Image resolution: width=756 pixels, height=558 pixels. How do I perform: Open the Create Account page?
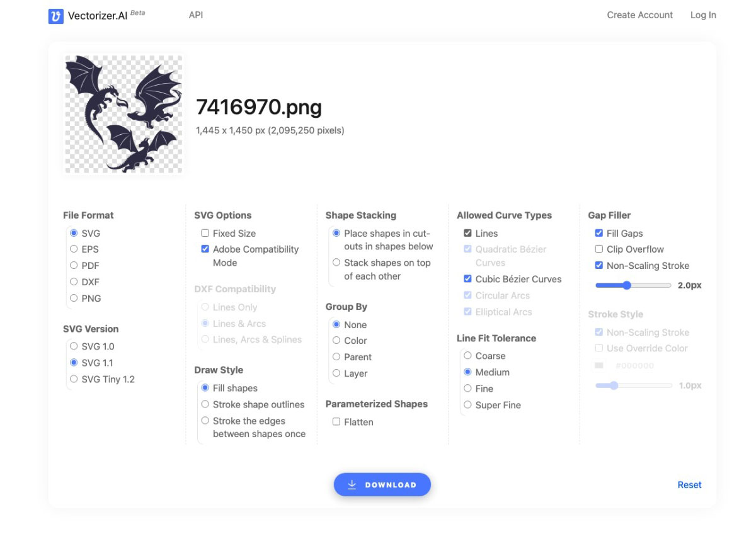click(x=639, y=15)
